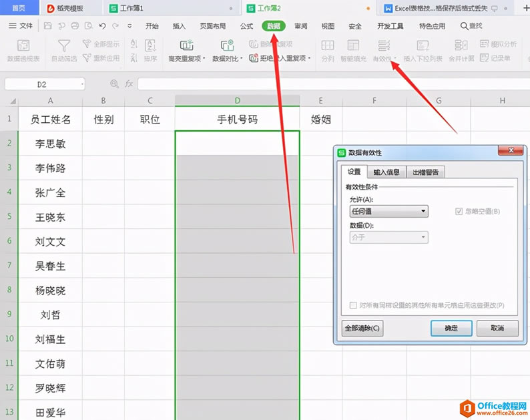
Task: Toggle the apply-changes-to-all-cells checkbox
Action: 353,305
